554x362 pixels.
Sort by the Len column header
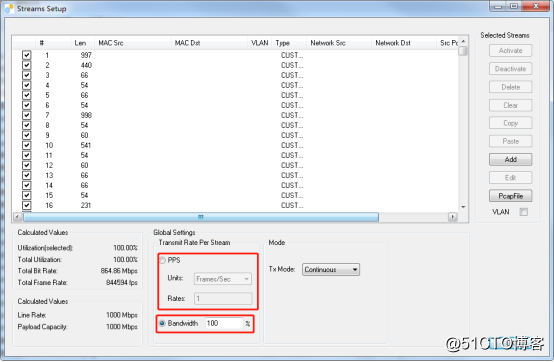tap(83, 43)
